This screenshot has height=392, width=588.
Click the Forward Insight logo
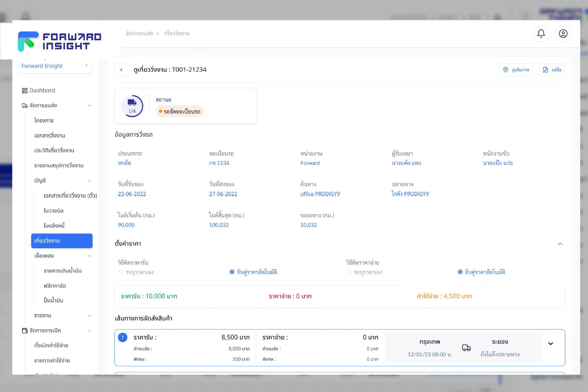[60, 42]
